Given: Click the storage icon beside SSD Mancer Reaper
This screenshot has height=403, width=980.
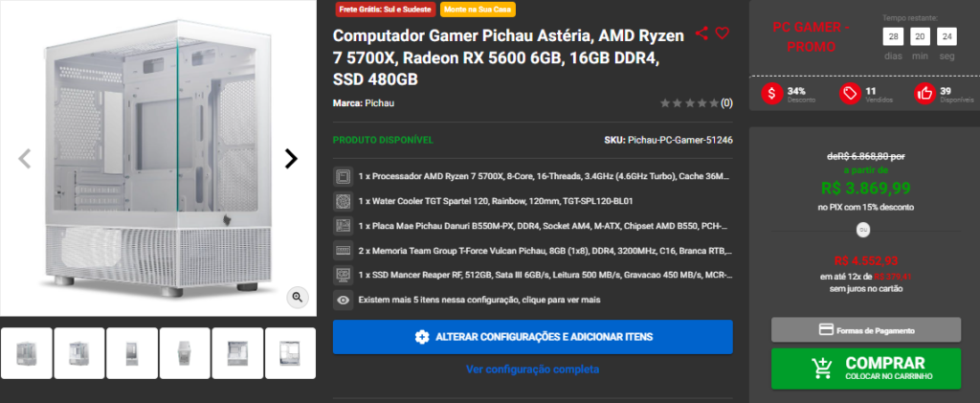Looking at the screenshot, I should click(x=343, y=275).
